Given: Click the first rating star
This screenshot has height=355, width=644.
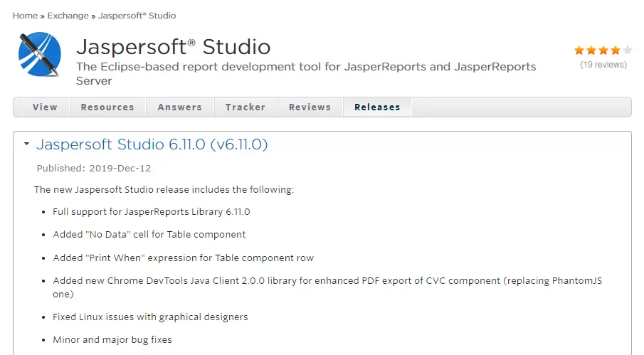Looking at the screenshot, I should tap(579, 51).
